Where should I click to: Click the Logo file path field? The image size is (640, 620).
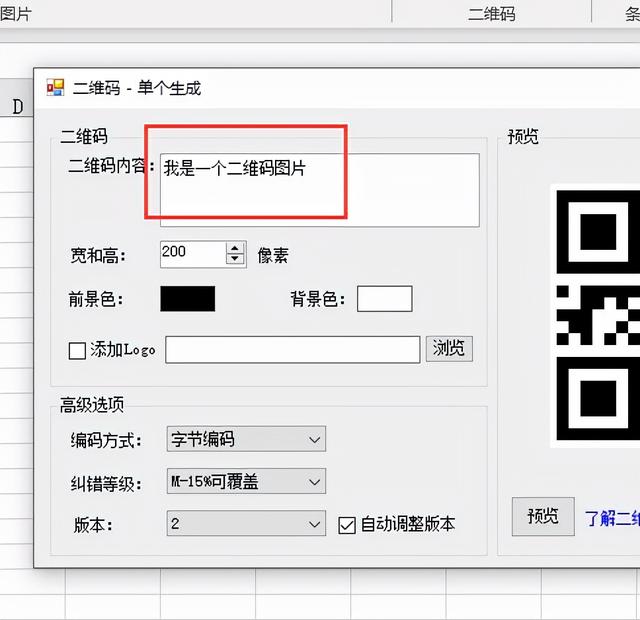point(293,349)
